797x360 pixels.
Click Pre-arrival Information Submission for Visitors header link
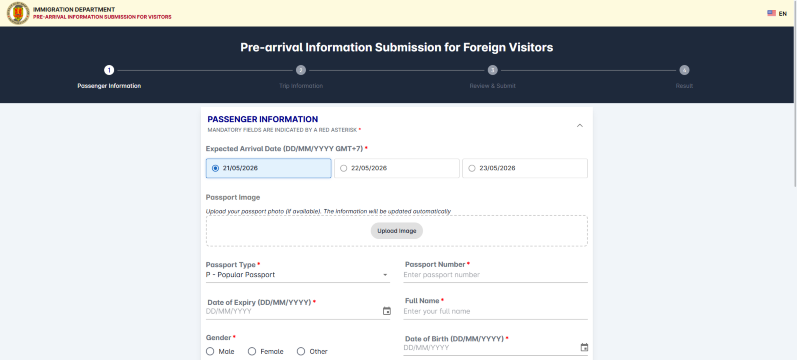point(102,17)
